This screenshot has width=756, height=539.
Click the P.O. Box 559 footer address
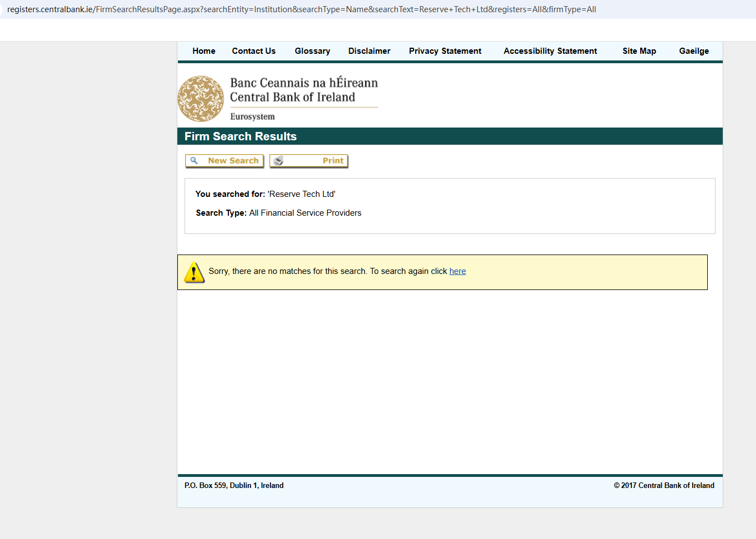coord(234,485)
